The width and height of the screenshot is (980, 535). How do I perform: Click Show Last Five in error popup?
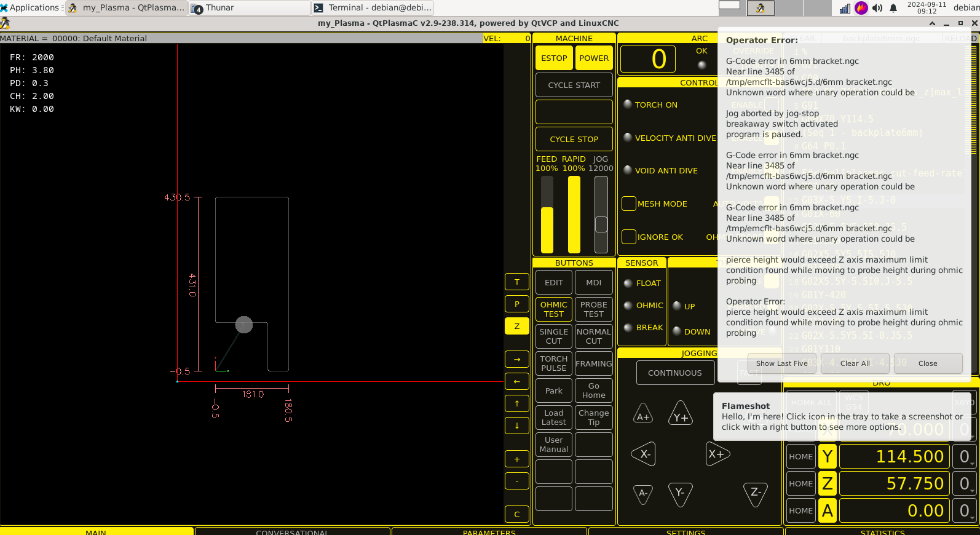click(782, 363)
